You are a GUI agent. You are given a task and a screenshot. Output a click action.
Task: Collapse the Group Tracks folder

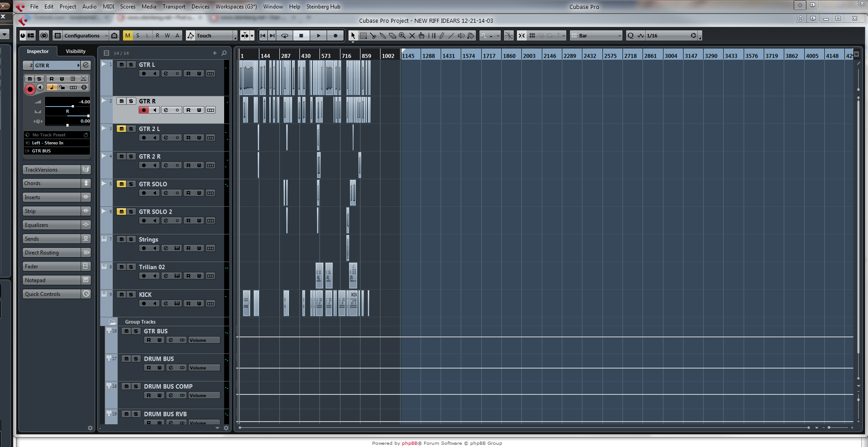(112, 322)
